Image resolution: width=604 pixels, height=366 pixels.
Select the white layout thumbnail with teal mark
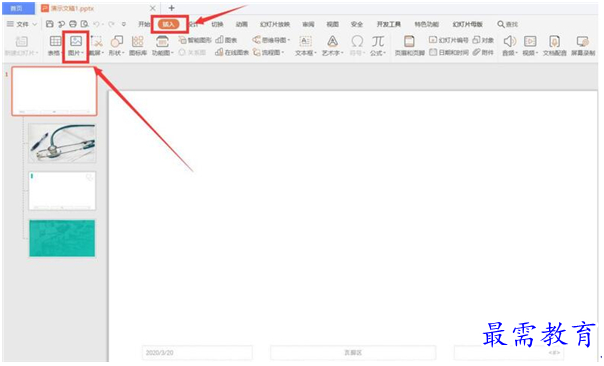[x=62, y=191]
